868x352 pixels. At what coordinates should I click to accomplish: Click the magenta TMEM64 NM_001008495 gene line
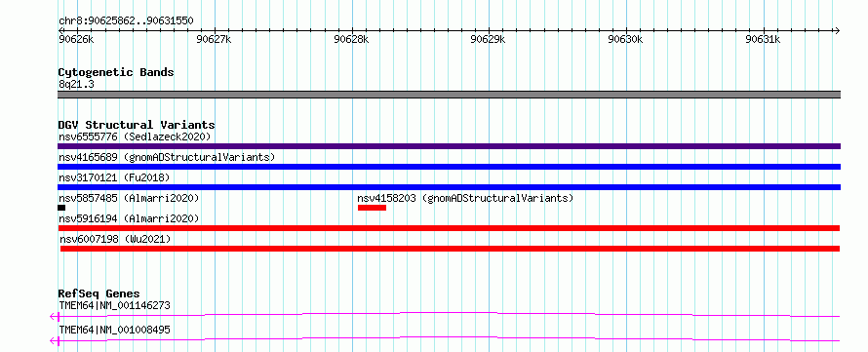(449, 339)
